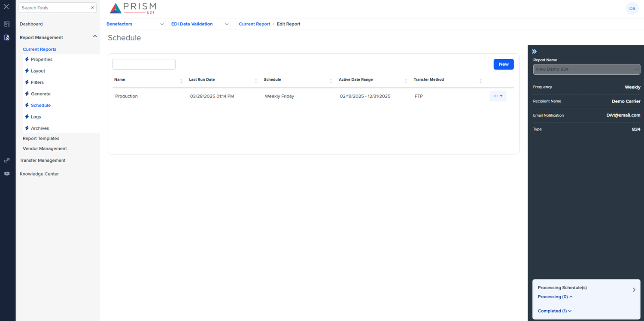Open the Properties lightning bolt icon
The image size is (644, 321).
27,59
